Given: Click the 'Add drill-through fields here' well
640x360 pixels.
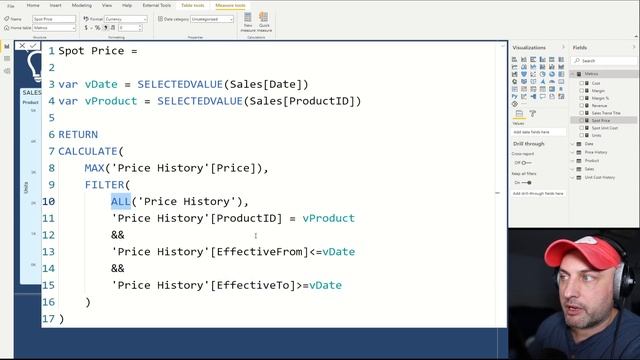Looking at the screenshot, I should coord(538,193).
